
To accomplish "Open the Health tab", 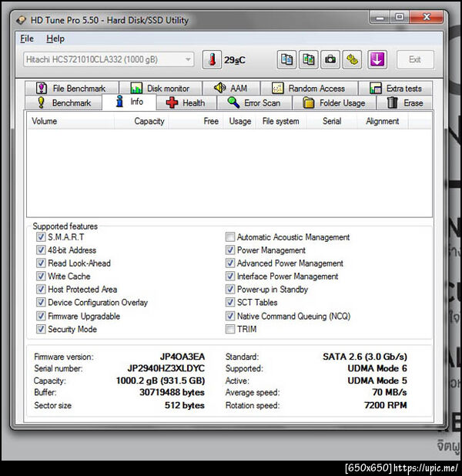I will tap(186, 103).
